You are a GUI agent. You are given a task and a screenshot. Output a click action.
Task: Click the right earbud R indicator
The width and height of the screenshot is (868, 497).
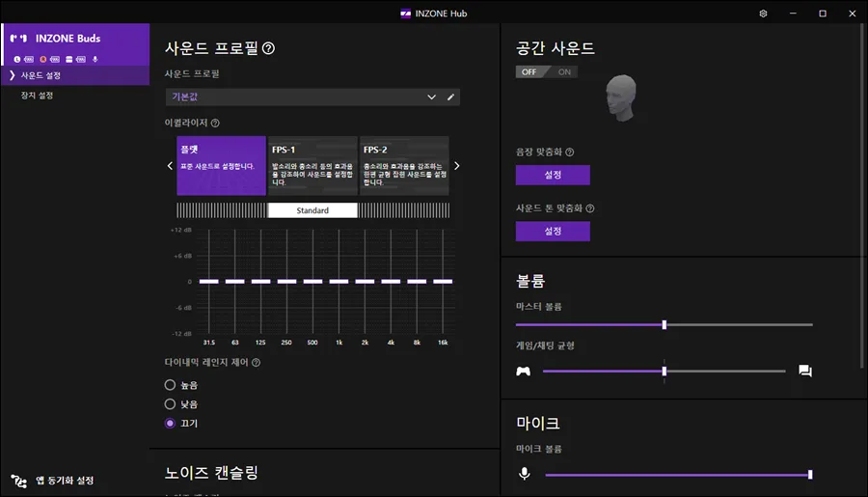click(x=43, y=59)
